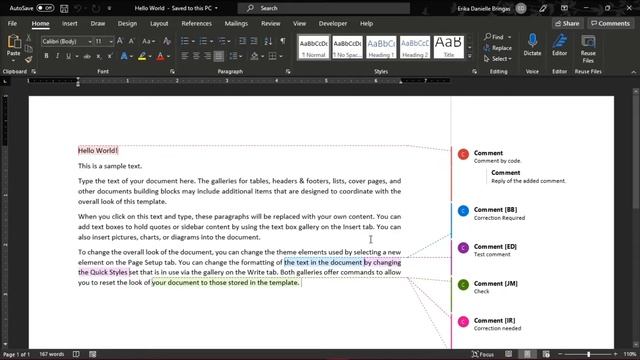Click the Replace button
This screenshot has height=360, width=640.
tap(498, 48)
